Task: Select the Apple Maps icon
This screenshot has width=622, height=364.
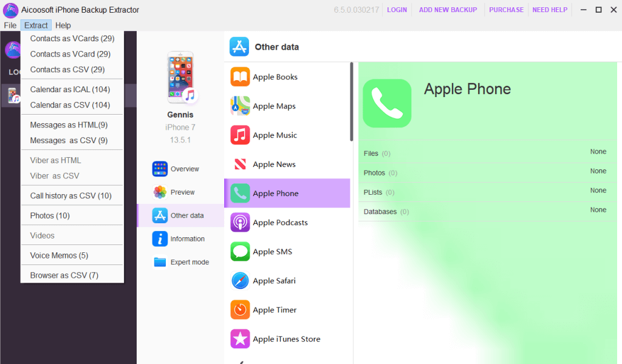Action: click(x=240, y=106)
